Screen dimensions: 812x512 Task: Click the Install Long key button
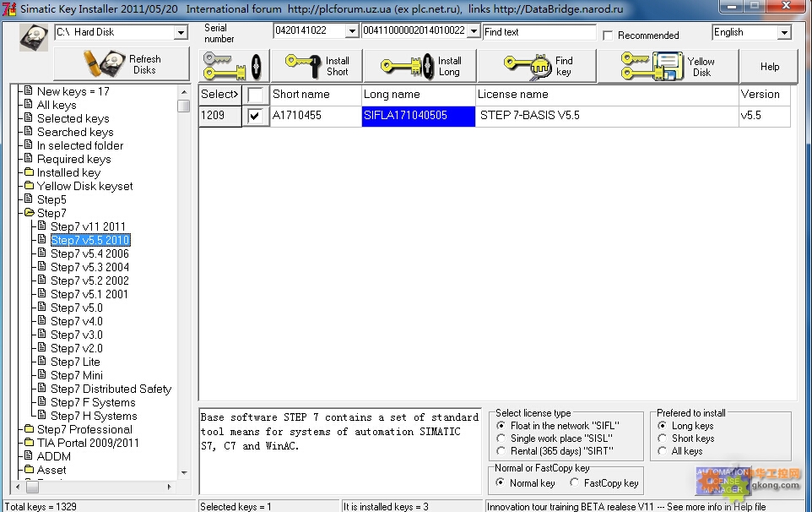420,66
